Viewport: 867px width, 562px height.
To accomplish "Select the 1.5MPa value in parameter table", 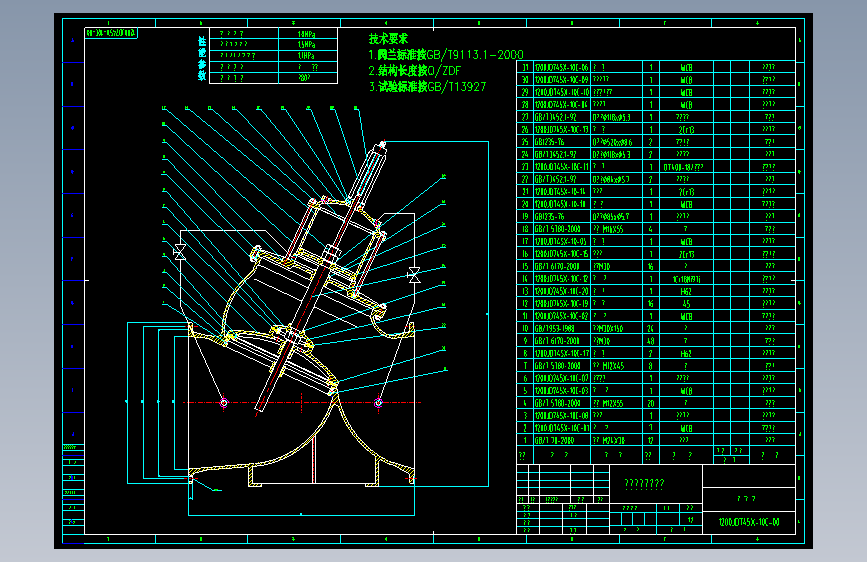I will pyautogui.click(x=306, y=45).
